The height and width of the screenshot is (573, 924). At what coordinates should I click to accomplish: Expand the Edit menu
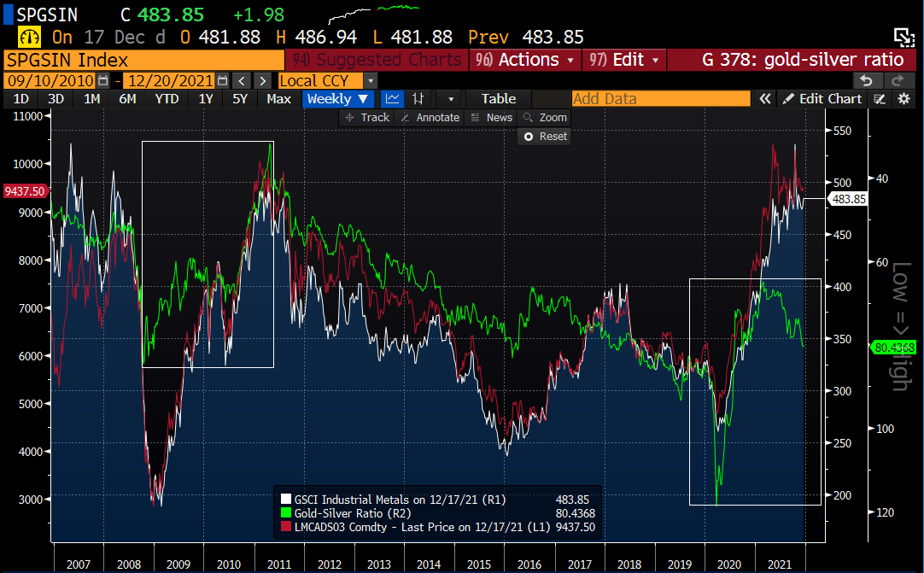click(624, 60)
